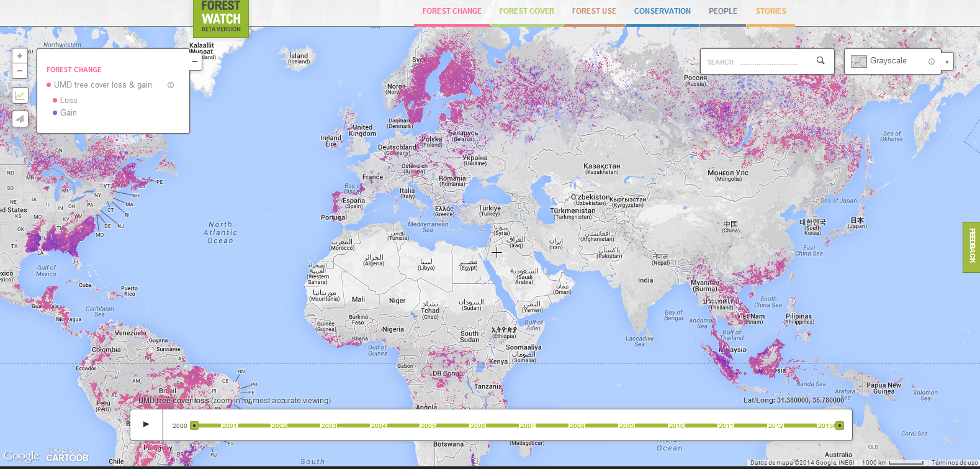
Task: Click the search magnifying glass icon
Action: 820,61
